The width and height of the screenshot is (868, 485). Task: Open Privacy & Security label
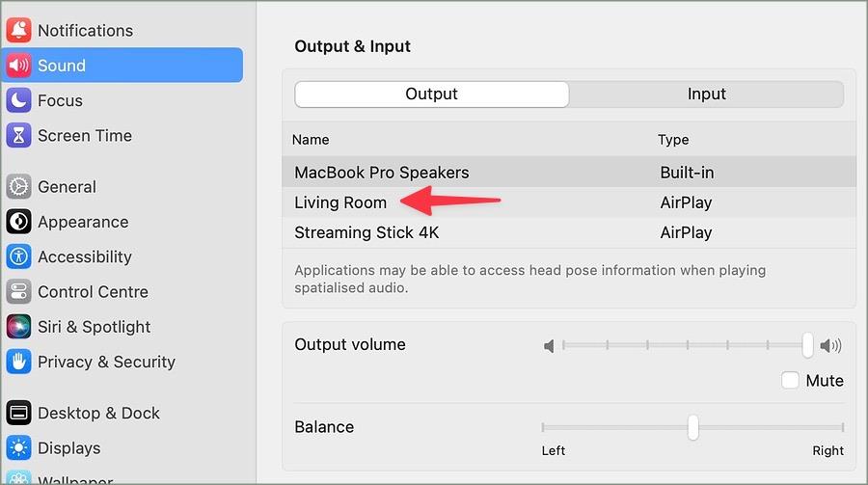106,363
